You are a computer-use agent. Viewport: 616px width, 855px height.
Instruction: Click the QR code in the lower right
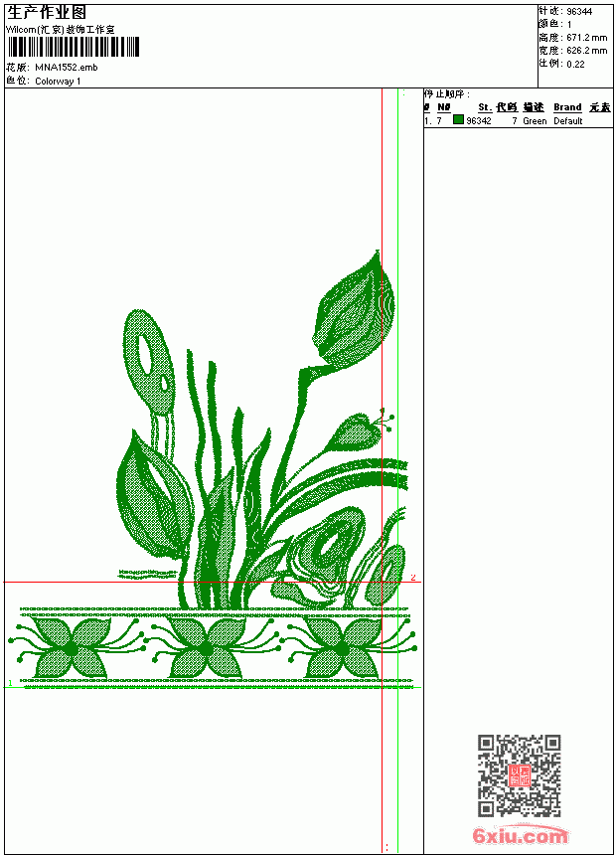click(x=520, y=775)
